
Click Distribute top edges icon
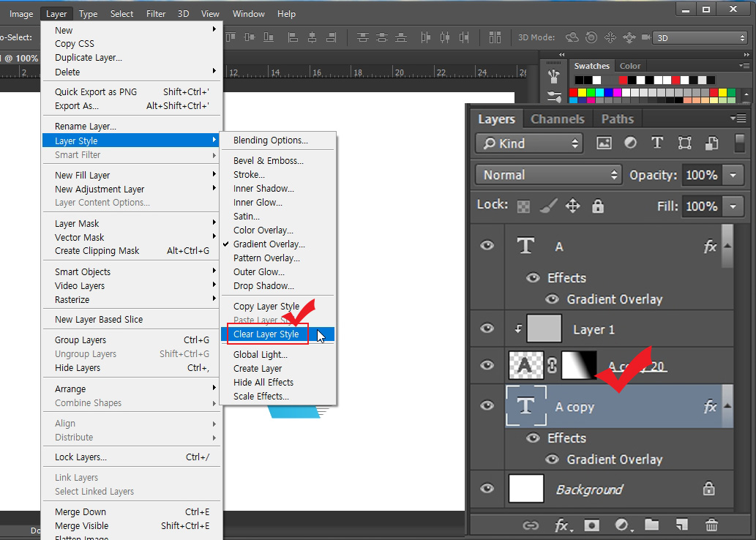tap(362, 37)
